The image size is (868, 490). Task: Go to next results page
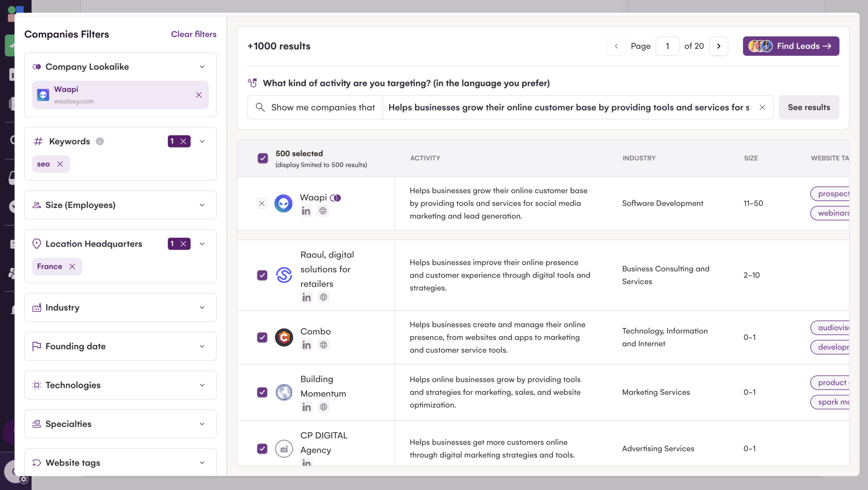pyautogui.click(x=718, y=46)
